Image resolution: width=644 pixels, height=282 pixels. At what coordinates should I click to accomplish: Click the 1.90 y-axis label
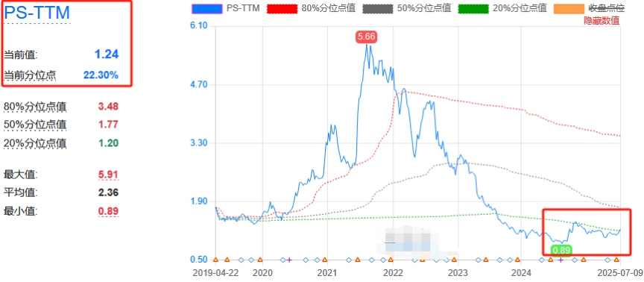[198, 201]
